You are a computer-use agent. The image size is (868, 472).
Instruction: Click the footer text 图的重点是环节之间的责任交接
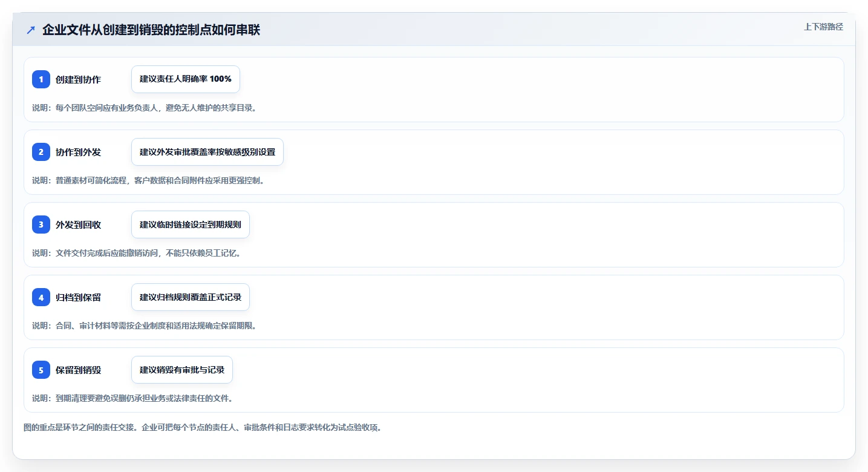(203, 427)
